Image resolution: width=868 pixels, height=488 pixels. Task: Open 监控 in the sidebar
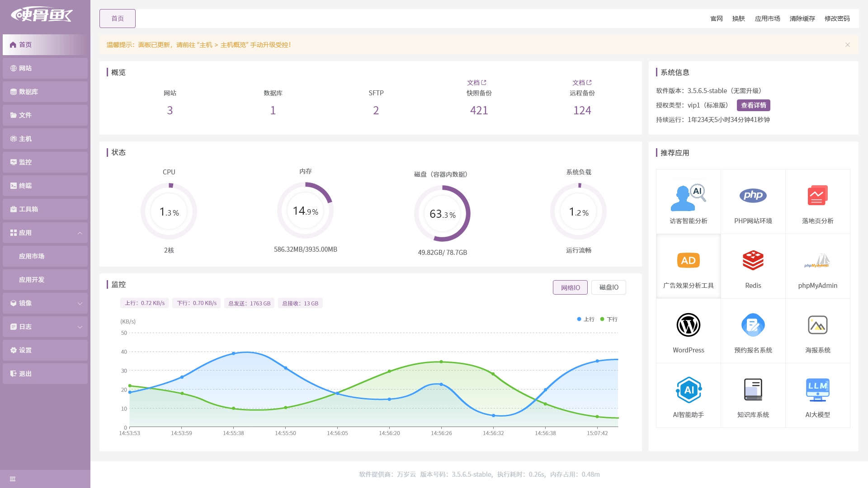tap(45, 162)
